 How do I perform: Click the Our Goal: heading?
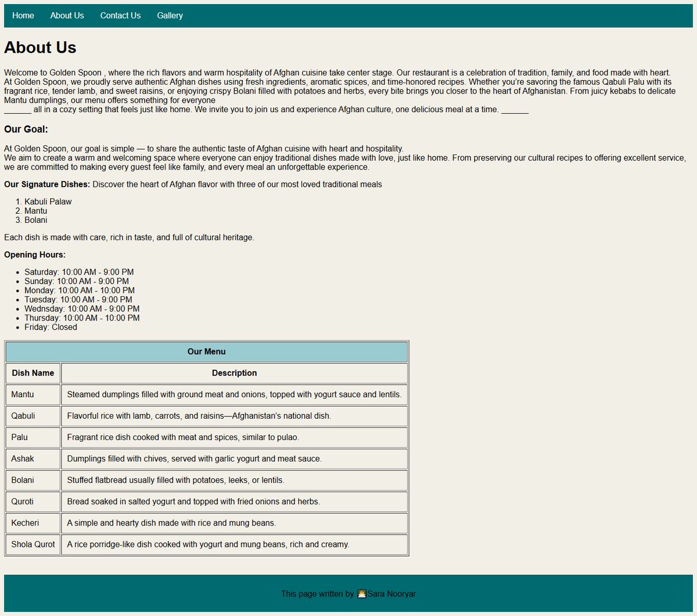26,129
